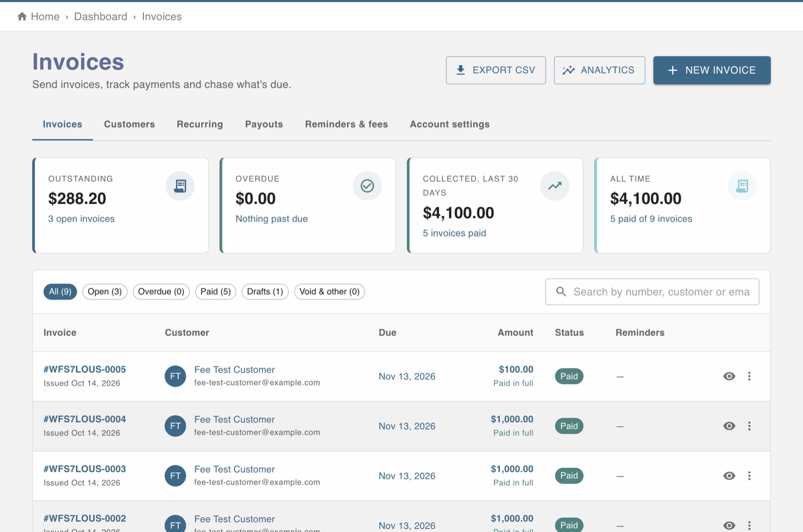
Task: Switch to the Customers tab
Action: click(129, 124)
